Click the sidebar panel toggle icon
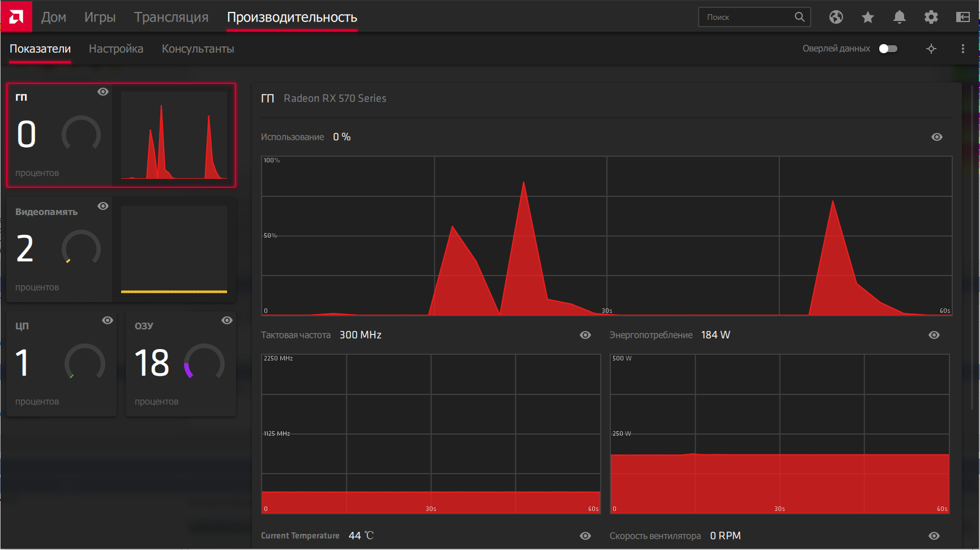 tap(963, 17)
